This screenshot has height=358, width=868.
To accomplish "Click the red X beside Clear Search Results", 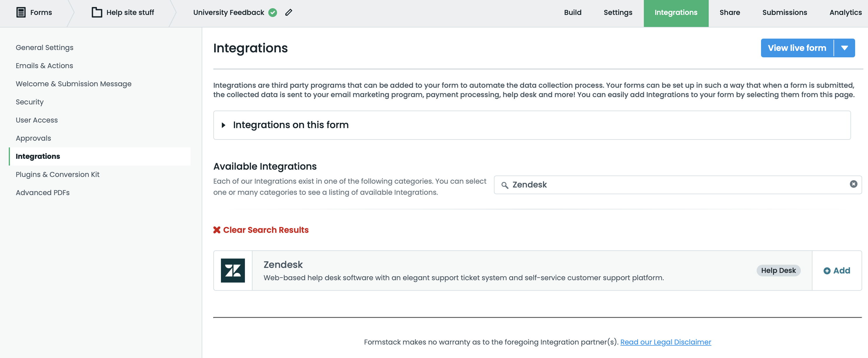I will click(x=217, y=230).
